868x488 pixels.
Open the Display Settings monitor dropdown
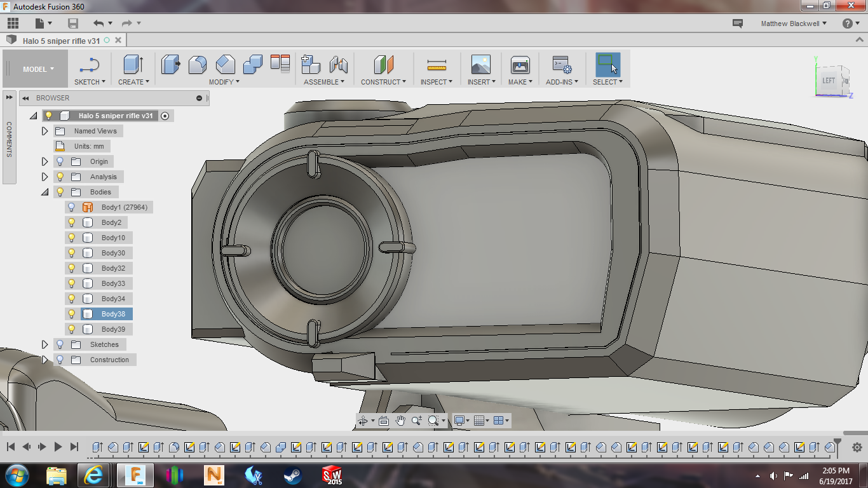(462, 421)
